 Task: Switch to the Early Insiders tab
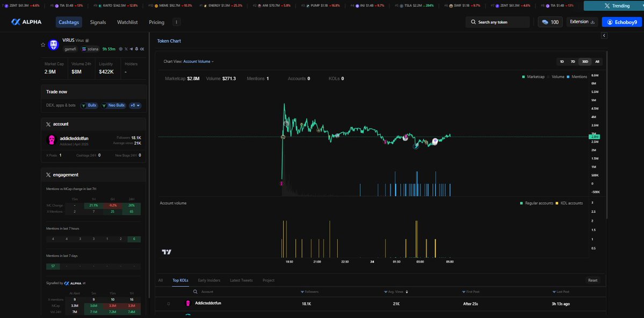pos(209,280)
